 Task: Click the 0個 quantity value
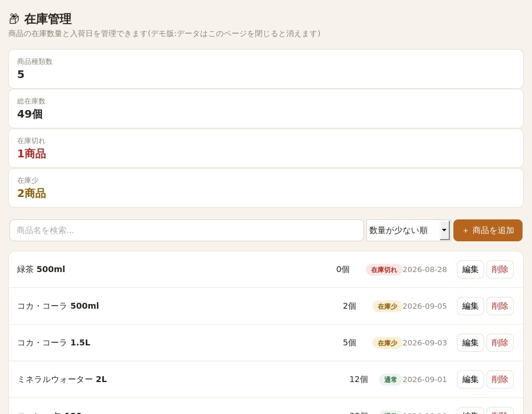(343, 270)
